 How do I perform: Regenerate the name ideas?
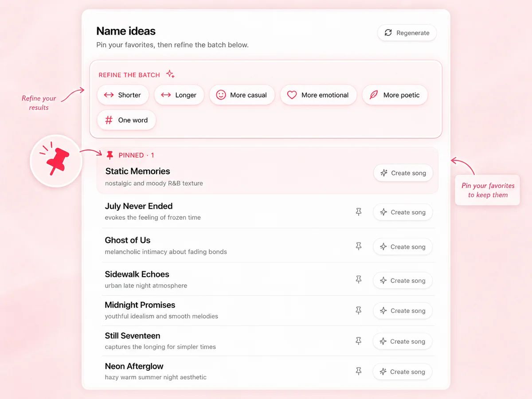pyautogui.click(x=407, y=33)
